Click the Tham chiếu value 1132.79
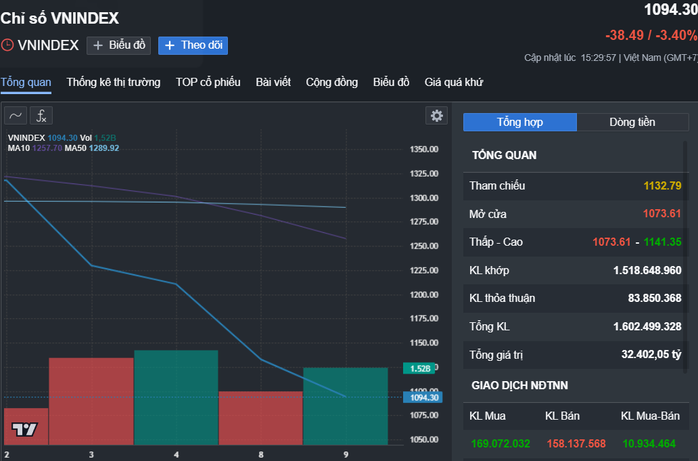 click(662, 186)
